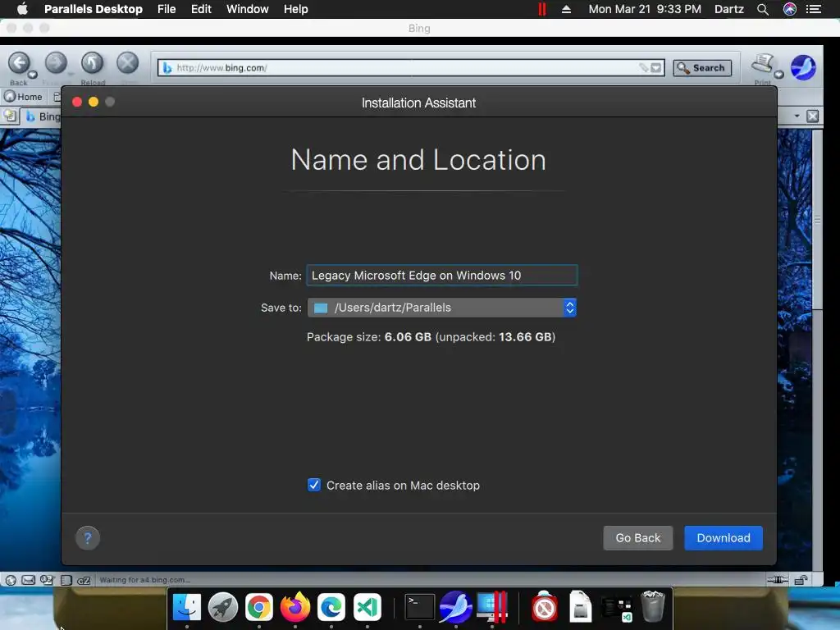Uncheck Create alias on Mac desktop
Image resolution: width=840 pixels, height=630 pixels.
314,485
